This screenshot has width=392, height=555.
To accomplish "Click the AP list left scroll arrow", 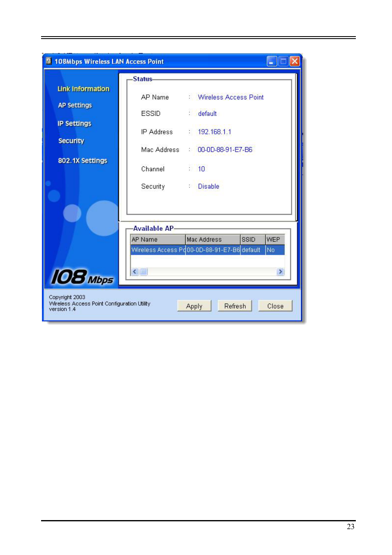I will (135, 272).
